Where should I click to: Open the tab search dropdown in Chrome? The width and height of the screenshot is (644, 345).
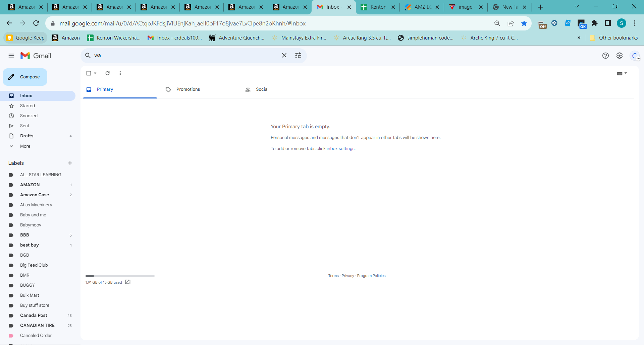point(577,6)
